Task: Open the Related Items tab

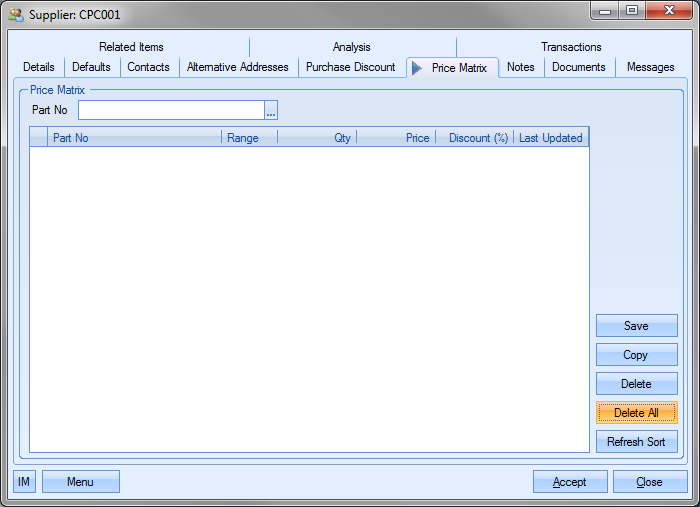Action: pos(131,47)
